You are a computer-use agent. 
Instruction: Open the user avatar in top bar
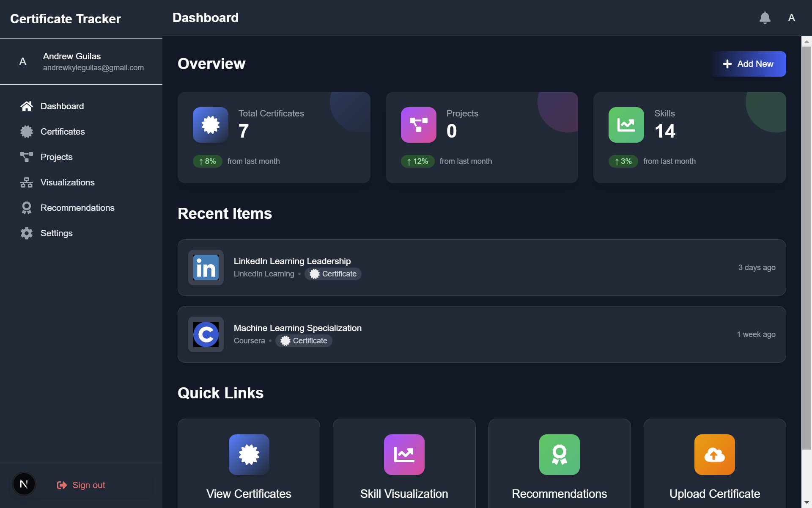pos(791,18)
